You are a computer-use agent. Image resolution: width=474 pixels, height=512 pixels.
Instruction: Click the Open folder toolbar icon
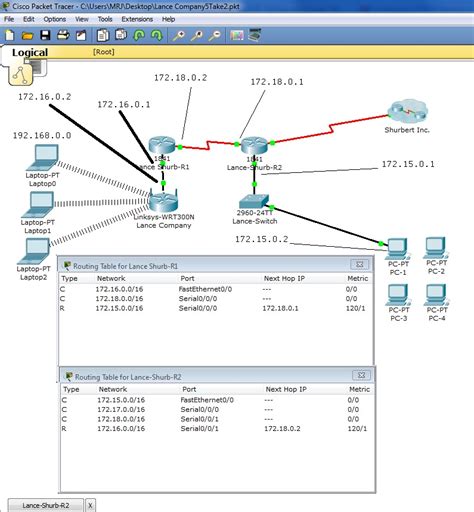(27, 35)
